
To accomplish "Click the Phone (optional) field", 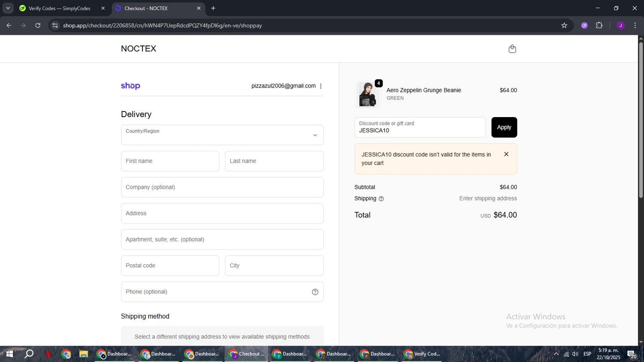I will [222, 292].
